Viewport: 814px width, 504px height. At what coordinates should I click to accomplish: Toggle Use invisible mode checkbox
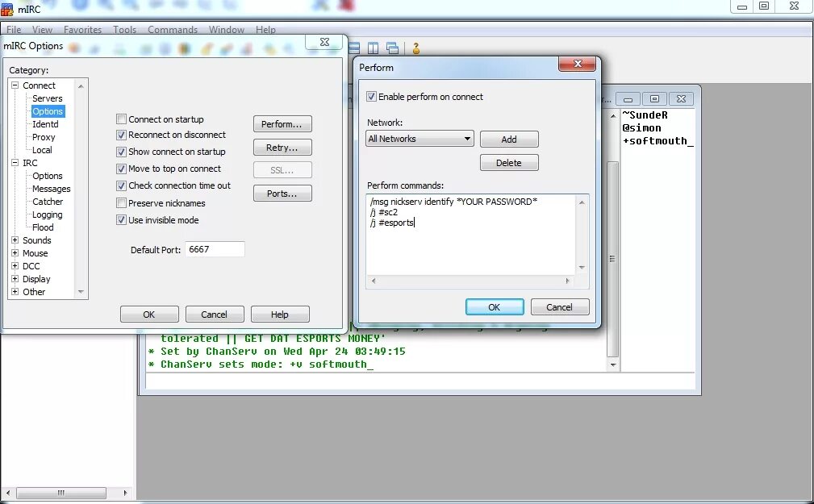point(122,220)
